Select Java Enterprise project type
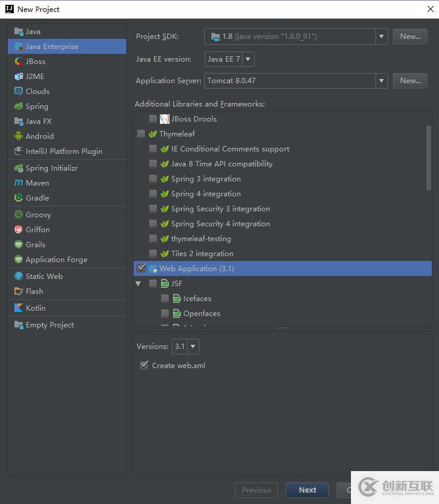The height and width of the screenshot is (504, 439). click(x=52, y=46)
